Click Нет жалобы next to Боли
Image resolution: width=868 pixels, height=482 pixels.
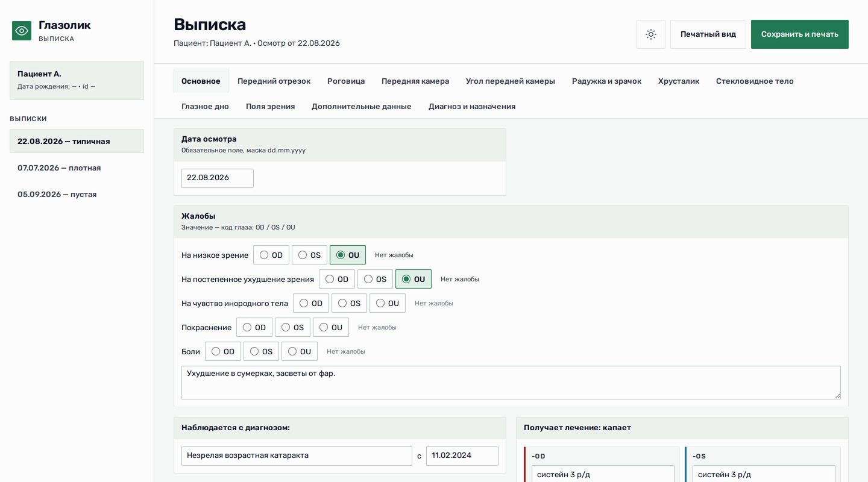pos(346,351)
